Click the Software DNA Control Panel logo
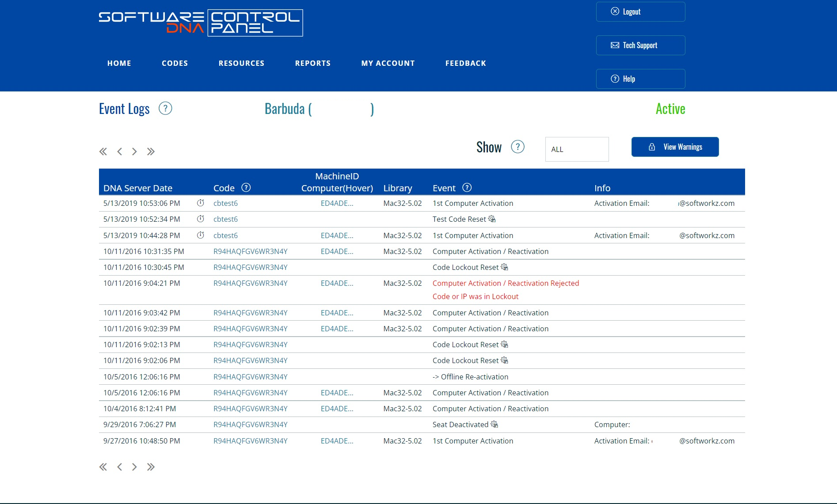Screen dimensions: 837x504 201,23
